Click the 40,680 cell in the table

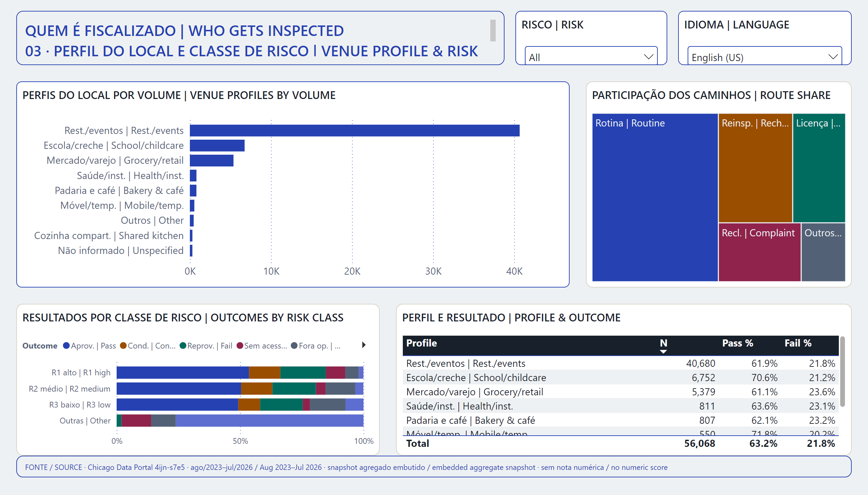tap(701, 363)
